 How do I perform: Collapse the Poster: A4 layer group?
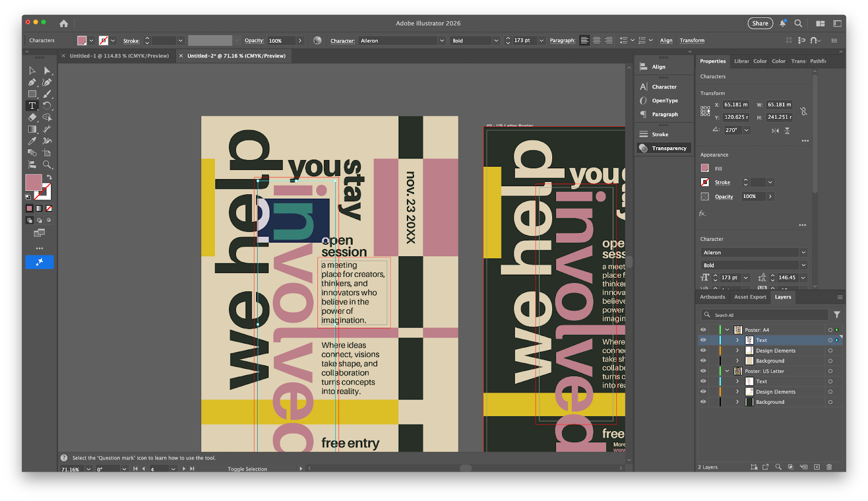[x=727, y=329]
